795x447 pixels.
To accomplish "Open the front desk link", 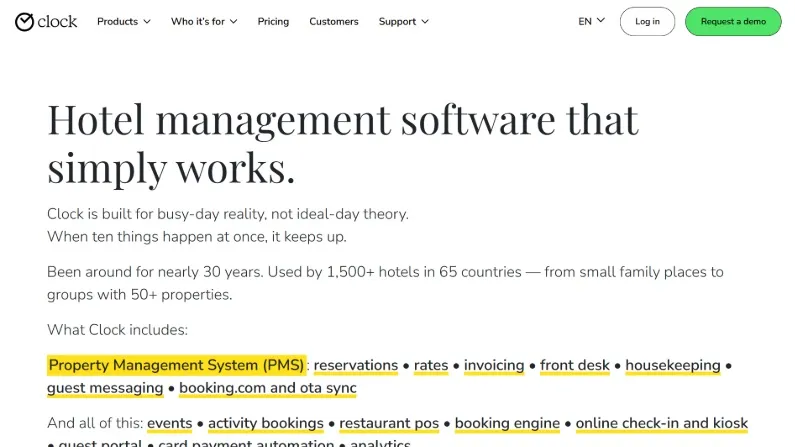I will [574, 365].
